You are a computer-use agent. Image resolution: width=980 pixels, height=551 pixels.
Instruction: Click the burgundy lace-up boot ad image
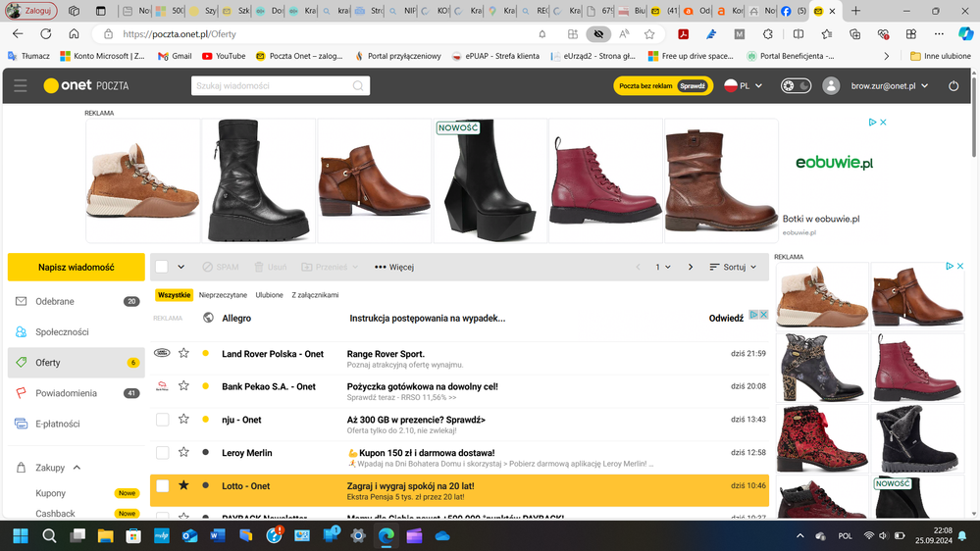(x=605, y=180)
